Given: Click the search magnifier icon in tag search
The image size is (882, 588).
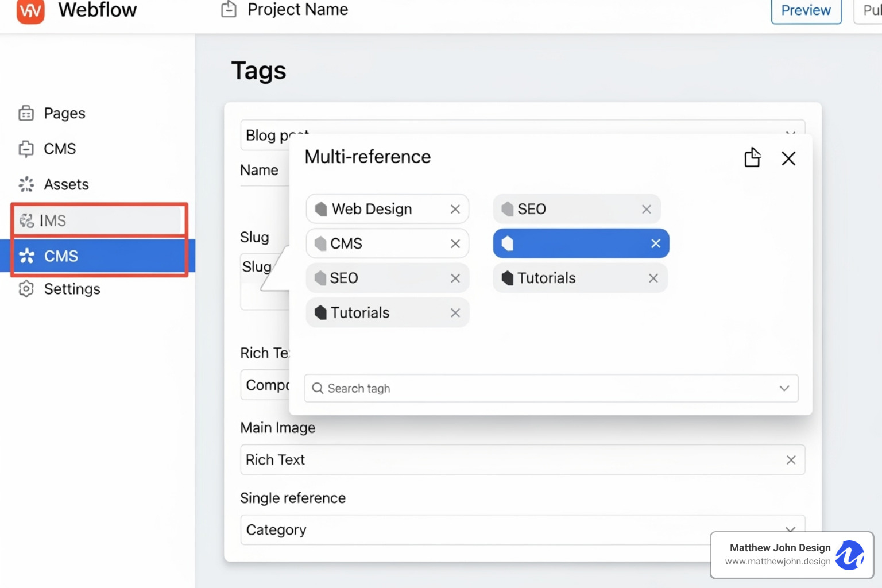Looking at the screenshot, I should click(318, 389).
